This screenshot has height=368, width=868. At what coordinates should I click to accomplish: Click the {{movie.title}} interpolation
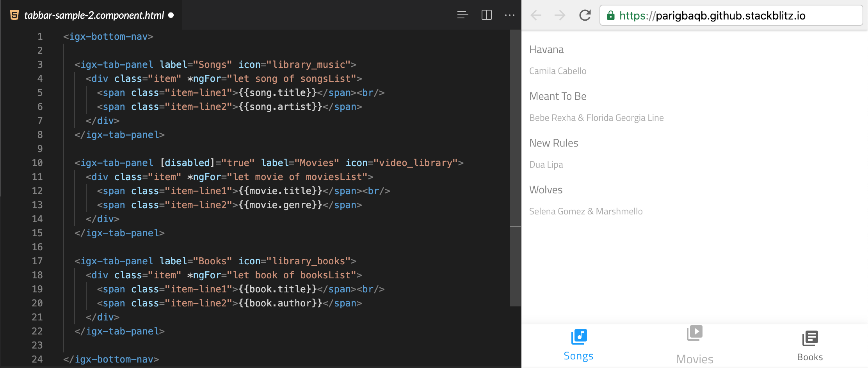click(x=280, y=191)
